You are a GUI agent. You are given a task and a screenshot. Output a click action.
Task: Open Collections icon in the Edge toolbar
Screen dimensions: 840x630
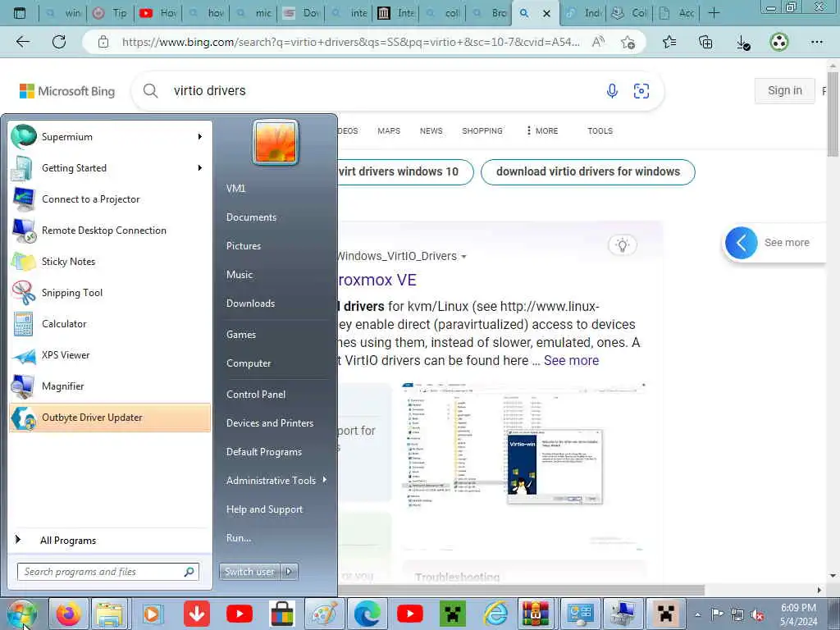[705, 42]
